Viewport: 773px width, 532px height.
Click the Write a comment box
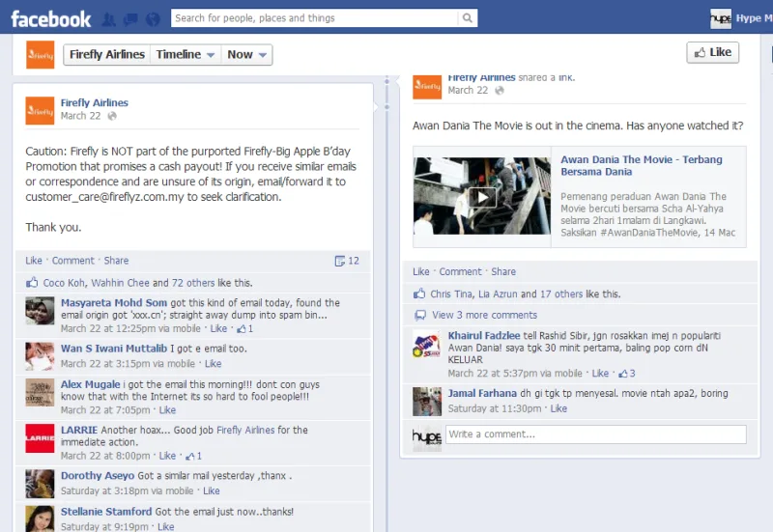596,434
